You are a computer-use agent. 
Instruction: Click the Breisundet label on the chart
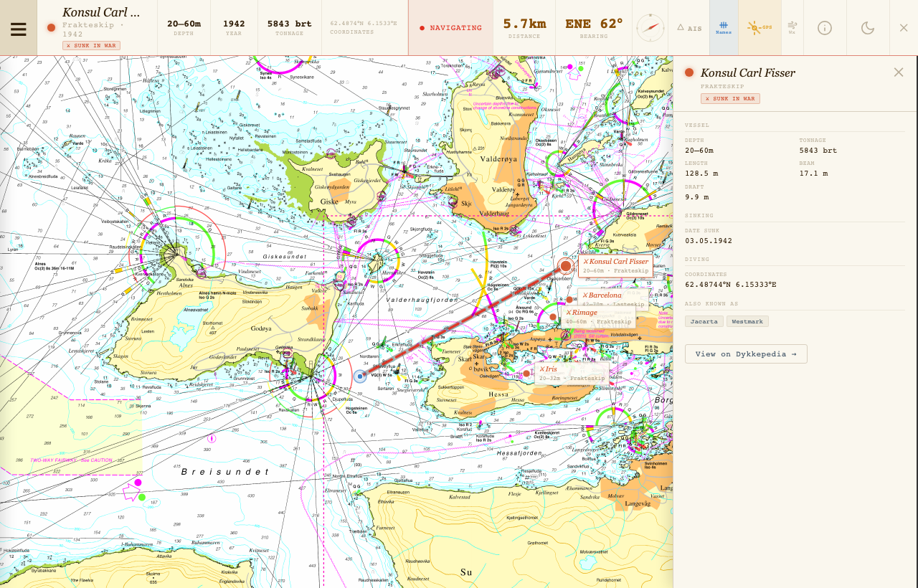click(x=225, y=472)
